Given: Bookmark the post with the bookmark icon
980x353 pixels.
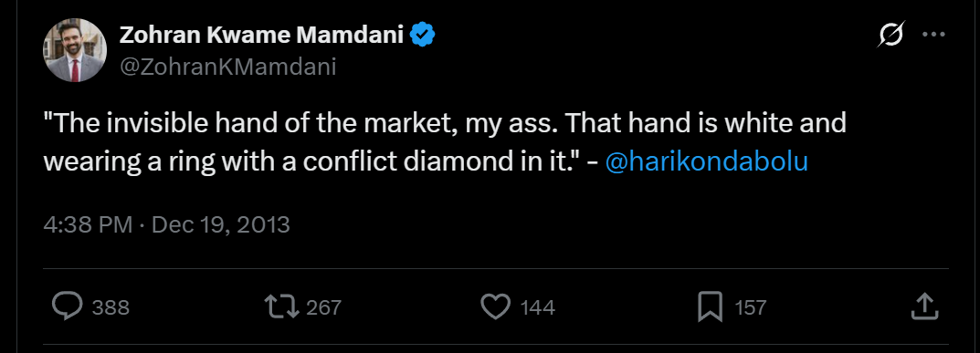Looking at the screenshot, I should click(x=710, y=306).
